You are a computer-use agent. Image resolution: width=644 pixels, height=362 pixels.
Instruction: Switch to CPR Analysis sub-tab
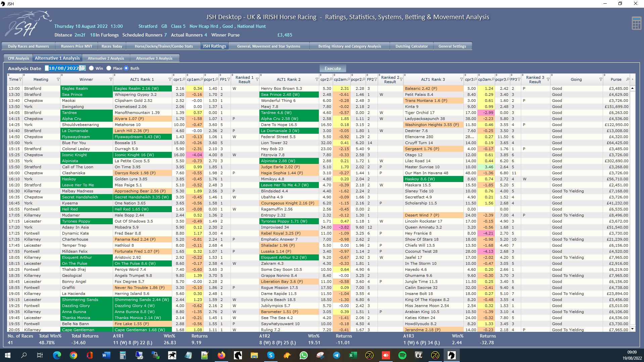18,58
